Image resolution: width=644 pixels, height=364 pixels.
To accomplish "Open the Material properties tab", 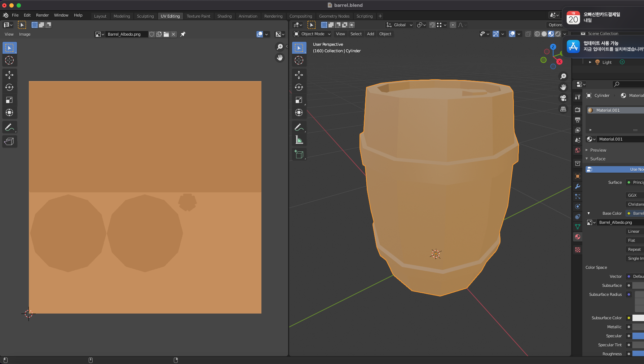I will click(x=578, y=237).
